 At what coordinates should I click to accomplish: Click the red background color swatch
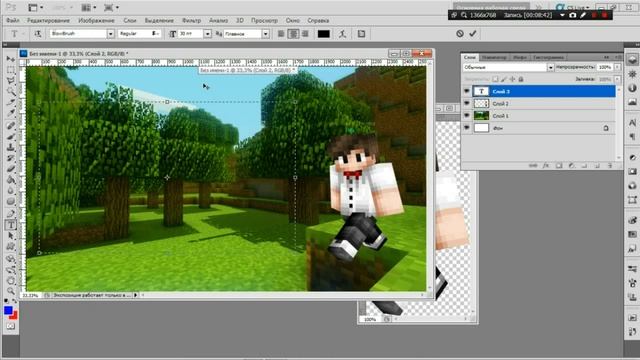[x=14, y=316]
